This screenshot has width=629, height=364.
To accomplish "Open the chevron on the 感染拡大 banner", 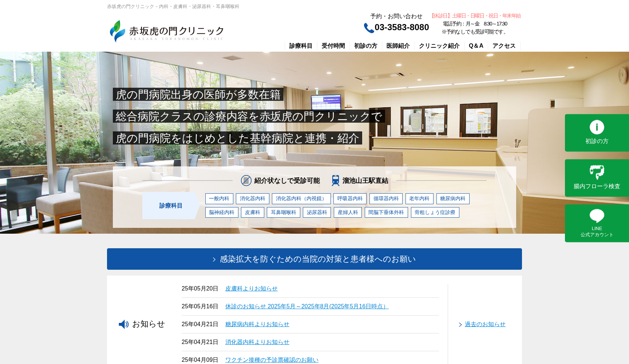I will coord(214,259).
